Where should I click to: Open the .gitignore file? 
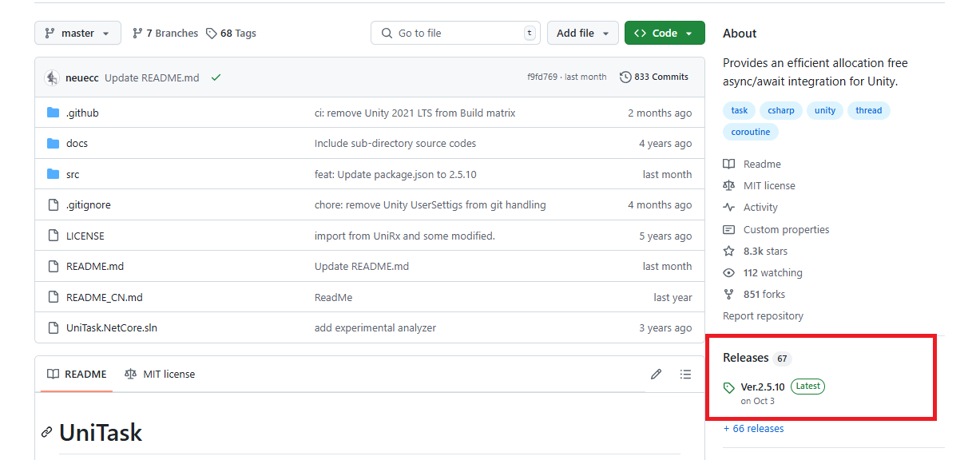89,205
